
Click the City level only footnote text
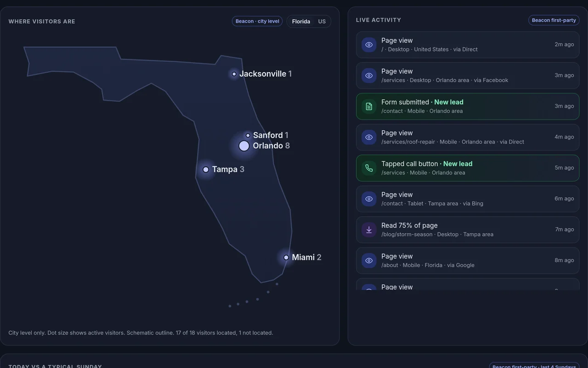coord(141,333)
